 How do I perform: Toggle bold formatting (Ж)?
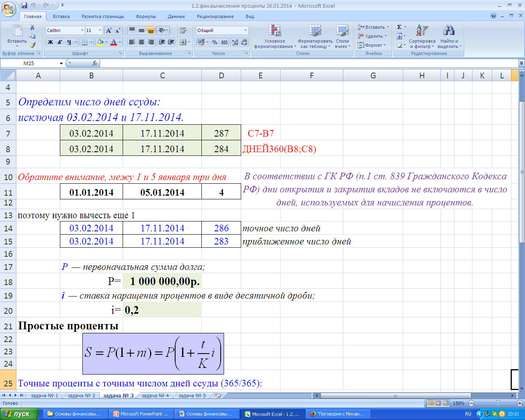(x=50, y=42)
